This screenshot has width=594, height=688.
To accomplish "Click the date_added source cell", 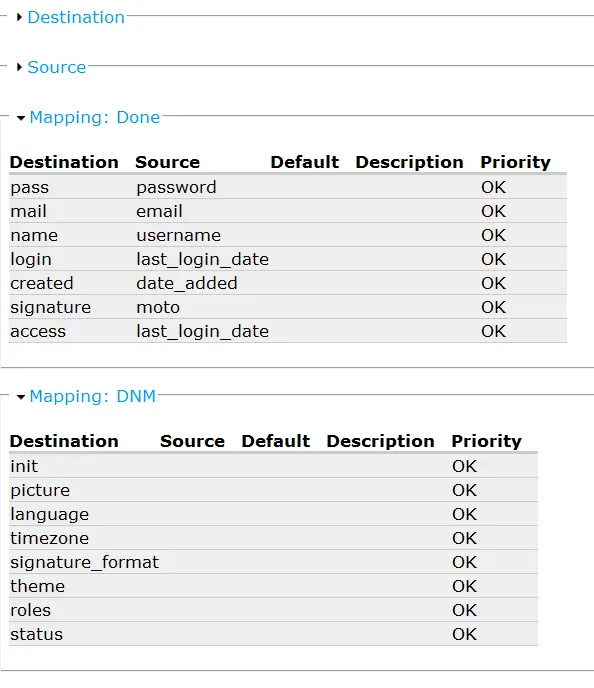I will pos(187,283).
